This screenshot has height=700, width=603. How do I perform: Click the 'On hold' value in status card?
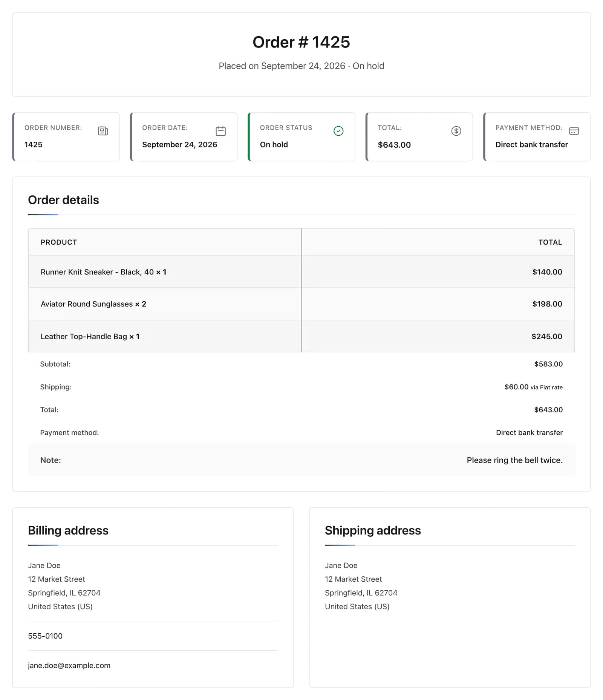[274, 144]
